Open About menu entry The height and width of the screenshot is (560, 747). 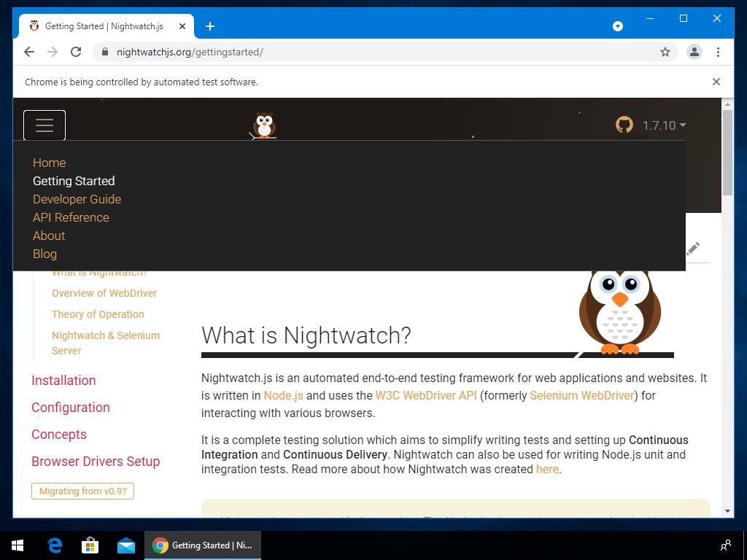pos(49,236)
